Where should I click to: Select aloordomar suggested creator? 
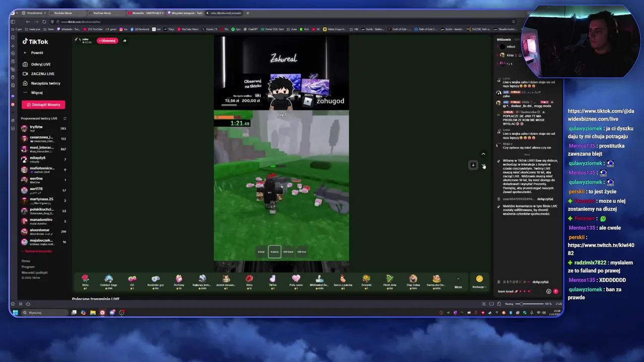click(43, 231)
